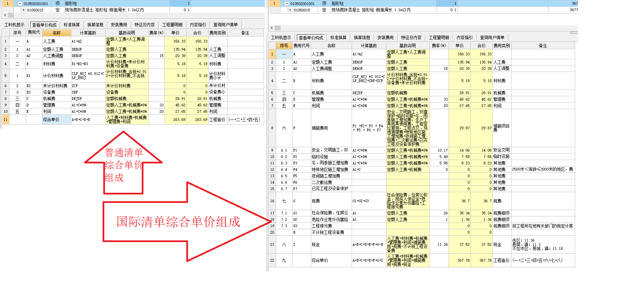Collapse item 010502001001 in the right panel
The image size is (644, 290).
[287, 4]
